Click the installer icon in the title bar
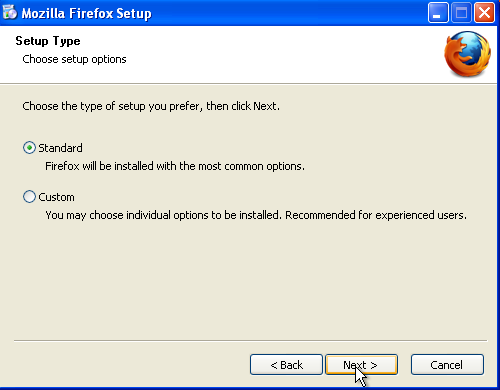This screenshot has width=500, height=390. tap(10, 12)
